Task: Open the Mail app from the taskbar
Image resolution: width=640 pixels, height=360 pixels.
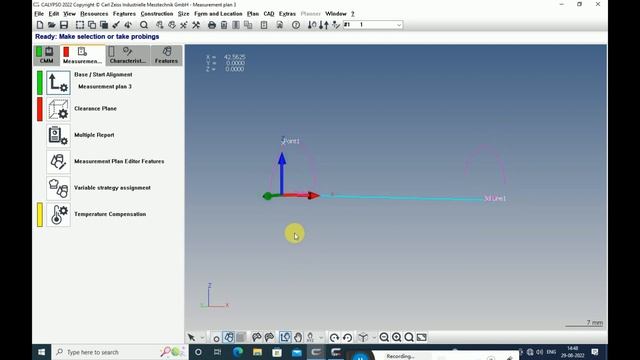Action: (x=296, y=352)
